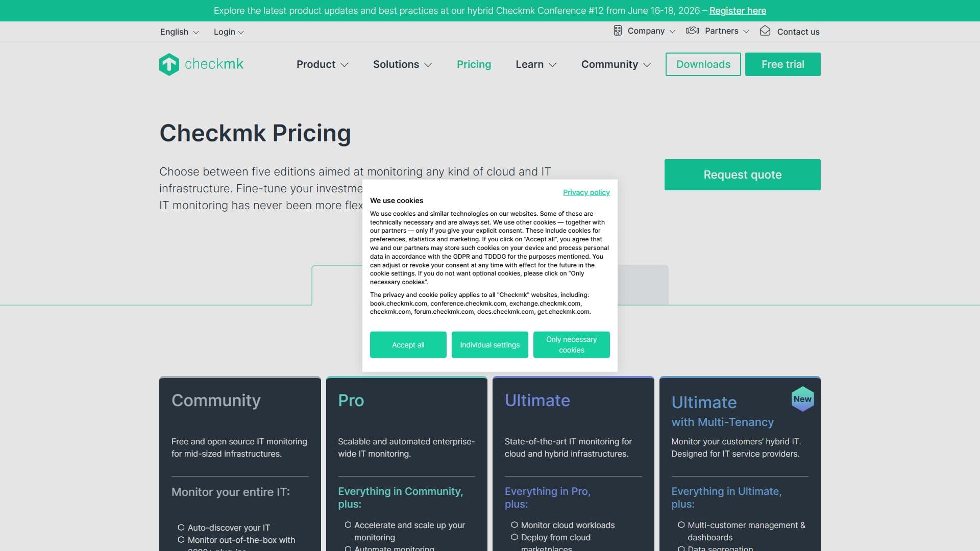This screenshot has width=980, height=551.
Task: Click 'Everything in Pro, plus:' heading
Action: [x=547, y=497]
